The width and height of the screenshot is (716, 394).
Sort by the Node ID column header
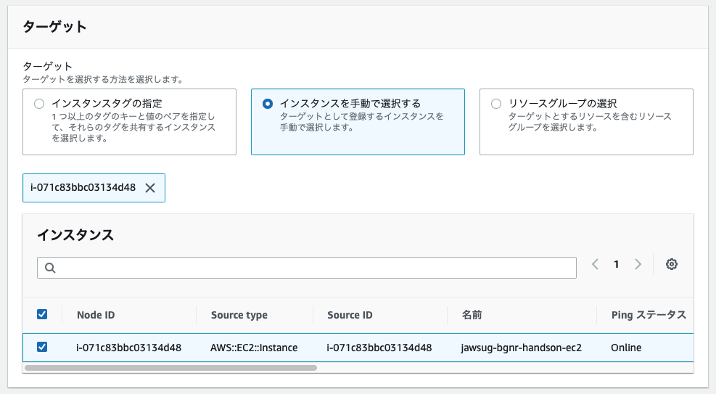click(96, 315)
